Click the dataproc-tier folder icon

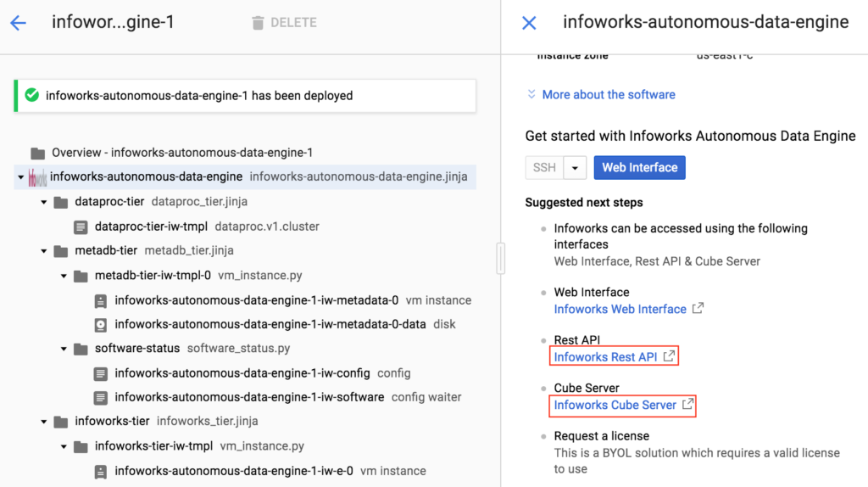point(61,202)
